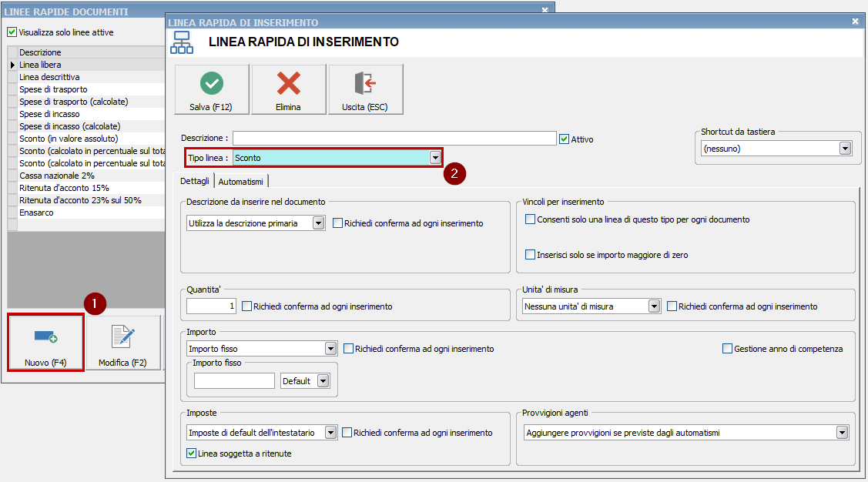Close the Linea Rapida di Inserimento dialog
This screenshot has width=868, height=482.
[x=855, y=22]
